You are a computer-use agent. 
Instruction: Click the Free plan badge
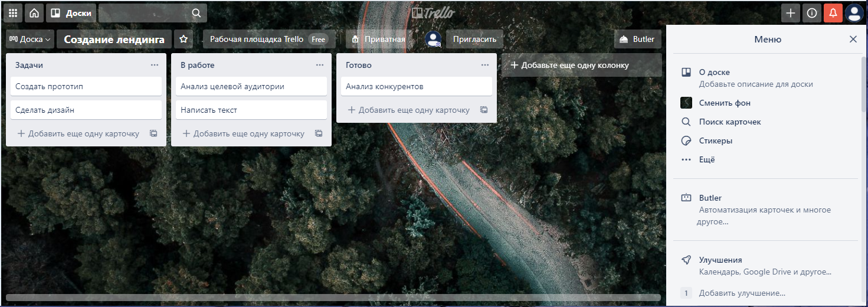(x=318, y=39)
